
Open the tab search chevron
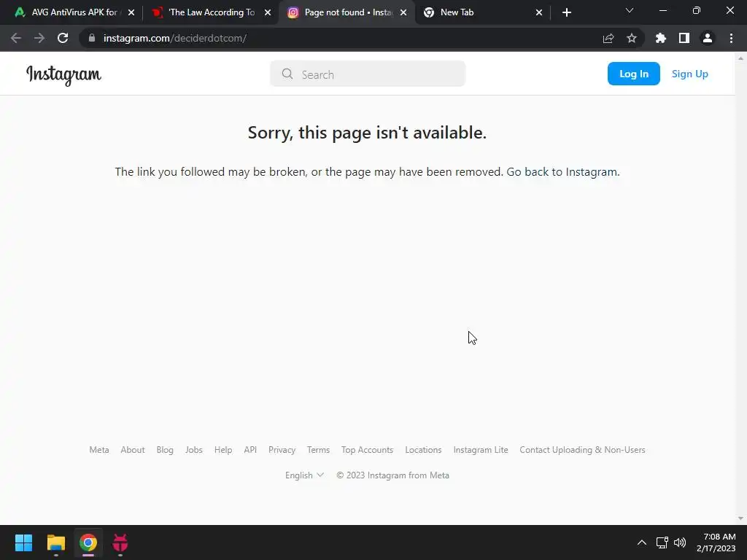[630, 10]
